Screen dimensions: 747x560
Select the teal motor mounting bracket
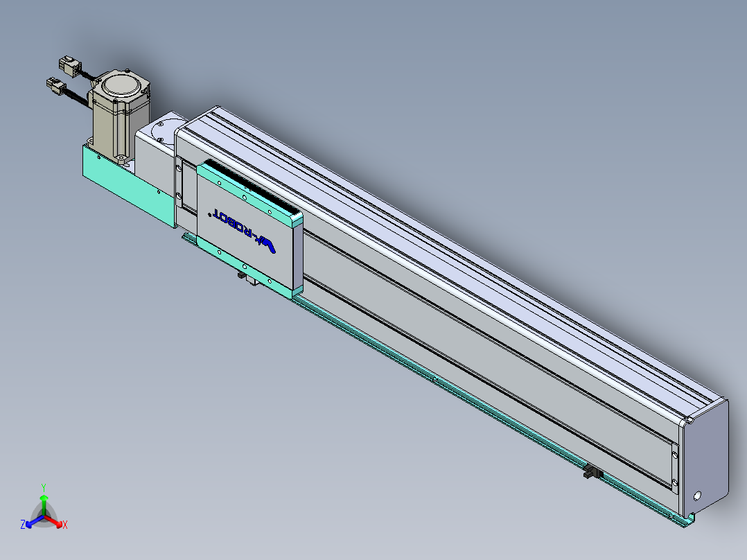point(129,187)
